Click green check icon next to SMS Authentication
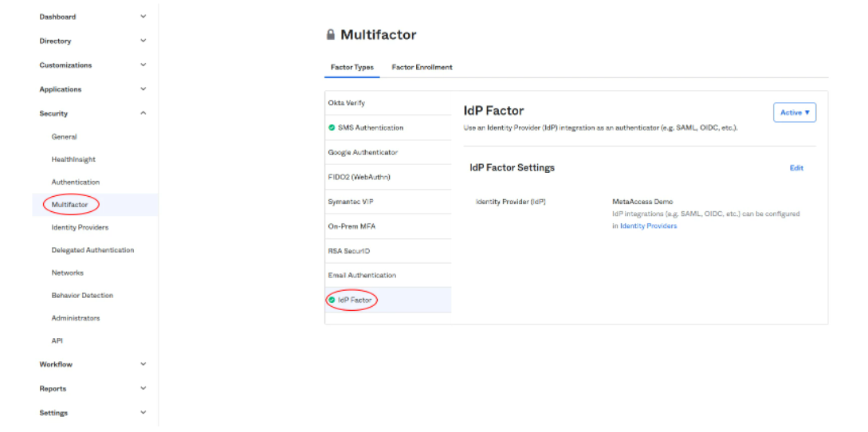 tap(332, 128)
